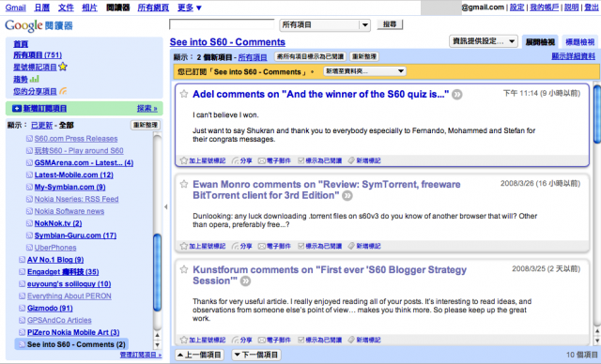This screenshot has height=364, width=601.
Task: Click 將所有項目標示為已閱讀 button
Action: 310,56
